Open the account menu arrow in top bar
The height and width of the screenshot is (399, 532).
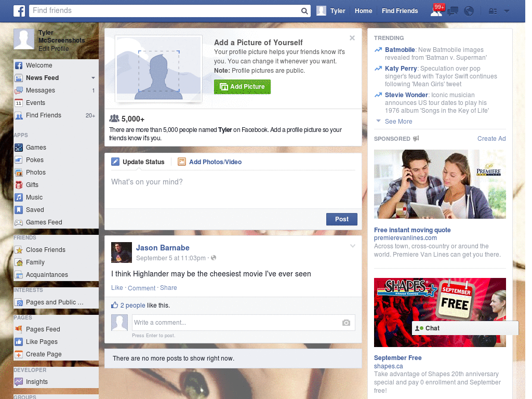pyautogui.click(x=507, y=11)
